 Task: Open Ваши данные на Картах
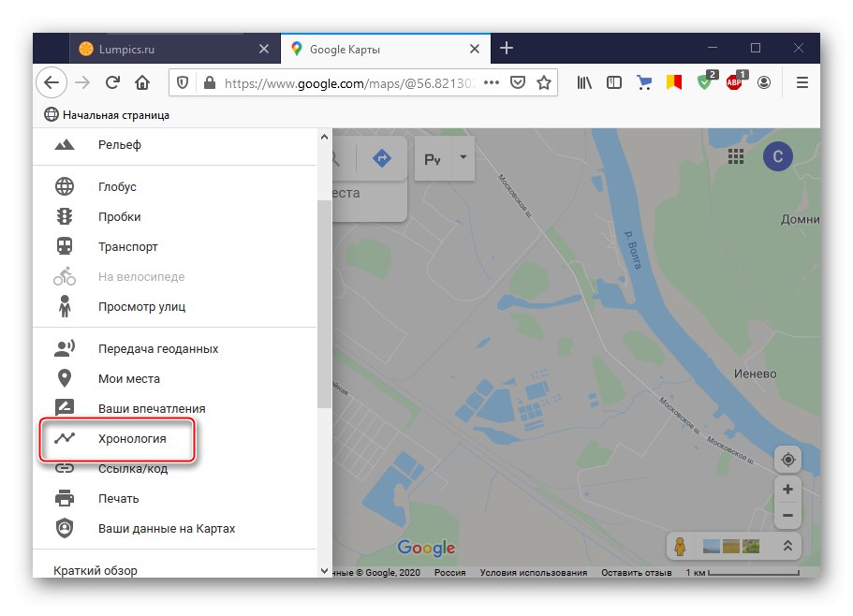tap(66, 528)
